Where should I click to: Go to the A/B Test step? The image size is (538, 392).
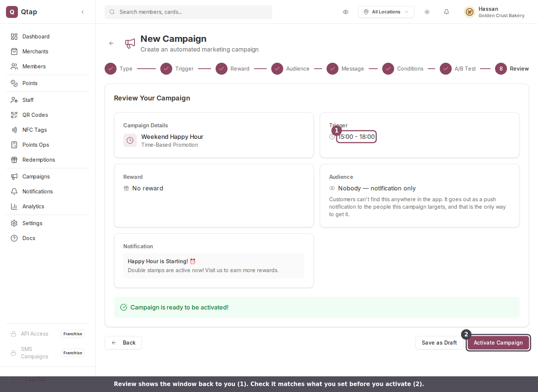458,69
